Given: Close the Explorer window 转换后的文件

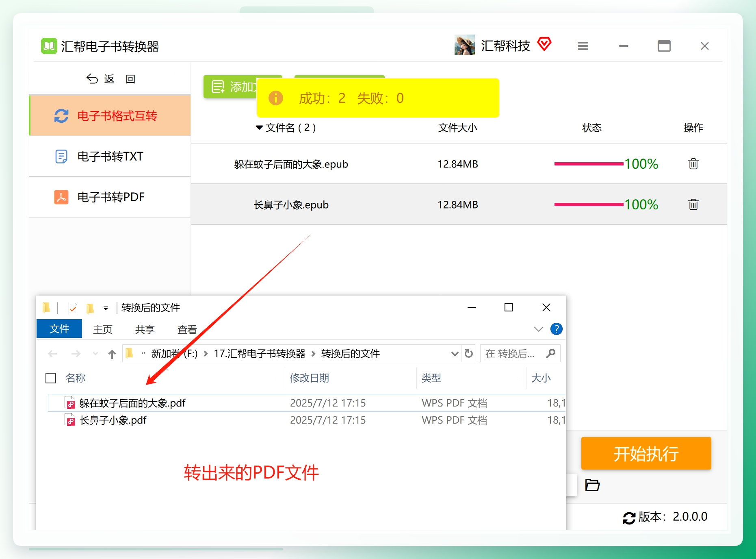Looking at the screenshot, I should (546, 307).
